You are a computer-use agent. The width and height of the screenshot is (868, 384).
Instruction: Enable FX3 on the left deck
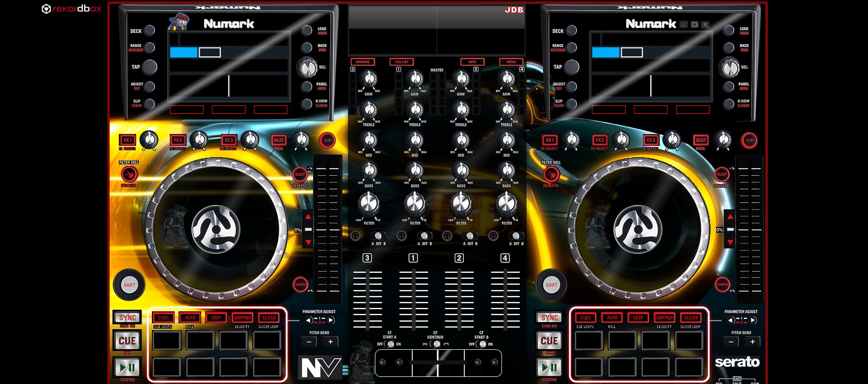point(228,140)
